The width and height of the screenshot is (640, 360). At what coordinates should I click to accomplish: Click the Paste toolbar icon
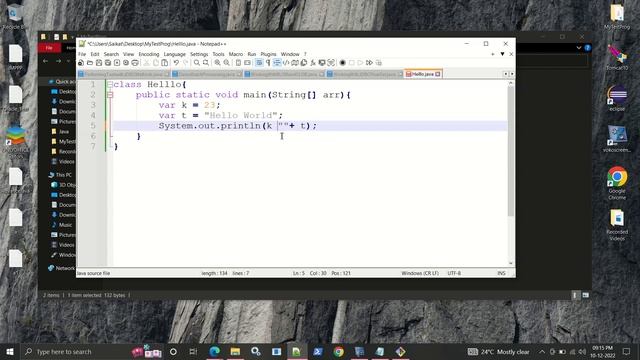click(x=164, y=63)
